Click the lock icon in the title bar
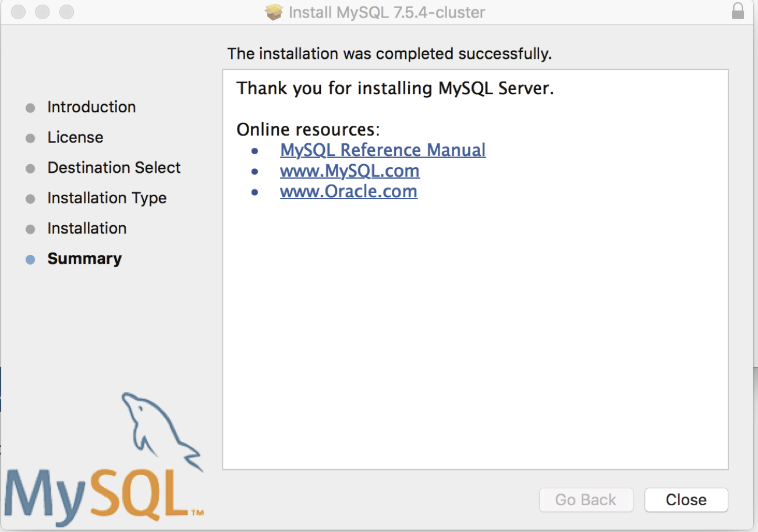 pos(738,11)
